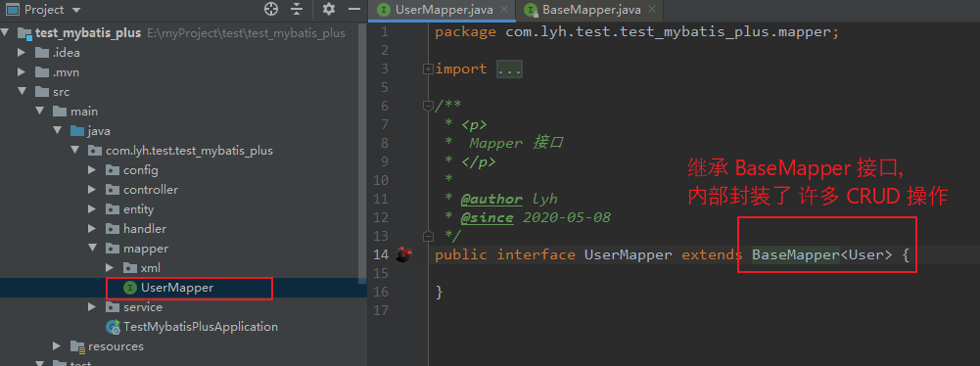This screenshot has height=366, width=980.
Task: Click the mapper package icon
Action: [x=113, y=248]
